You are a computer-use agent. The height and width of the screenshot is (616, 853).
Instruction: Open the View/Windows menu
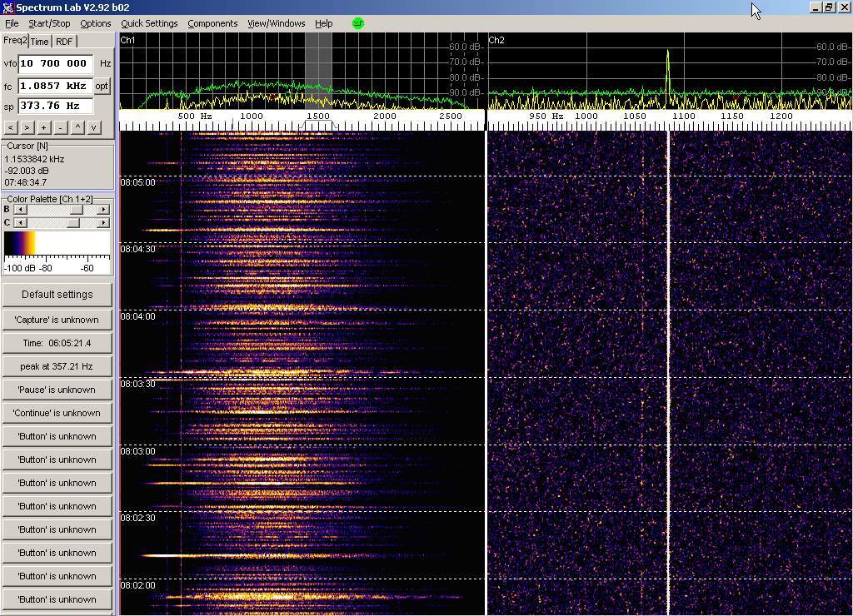coord(276,23)
